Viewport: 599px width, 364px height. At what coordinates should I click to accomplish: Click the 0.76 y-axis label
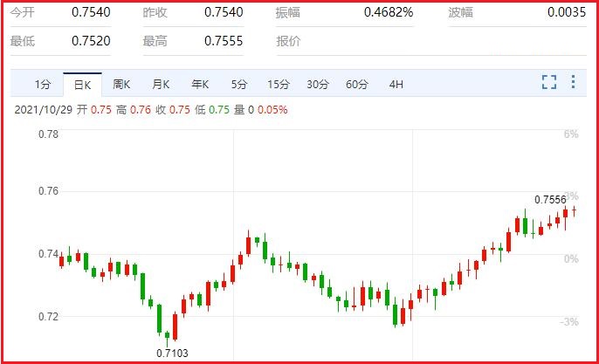[49, 191]
